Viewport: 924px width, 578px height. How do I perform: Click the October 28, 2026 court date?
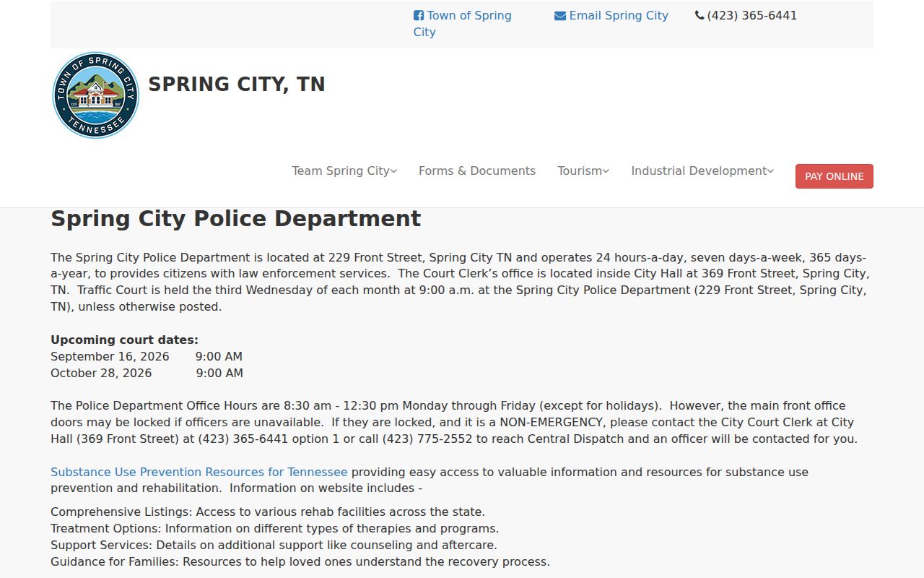tap(101, 374)
